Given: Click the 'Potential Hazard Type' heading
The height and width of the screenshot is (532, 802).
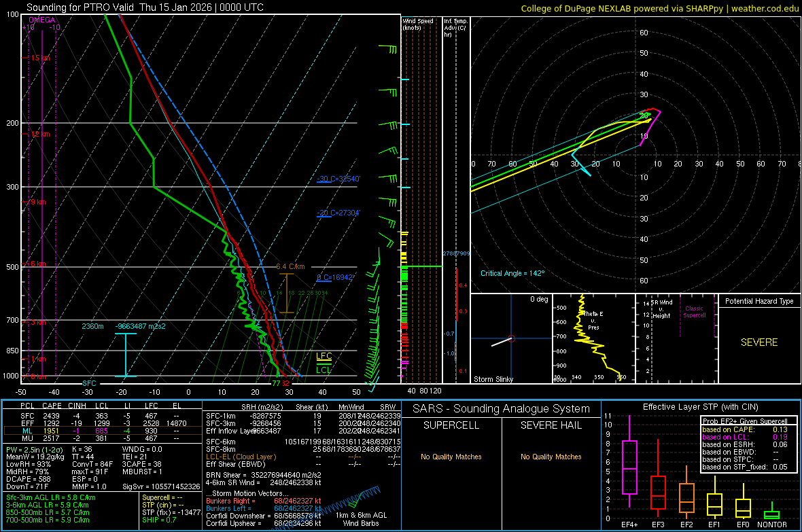Looking at the screenshot, I should [759, 301].
